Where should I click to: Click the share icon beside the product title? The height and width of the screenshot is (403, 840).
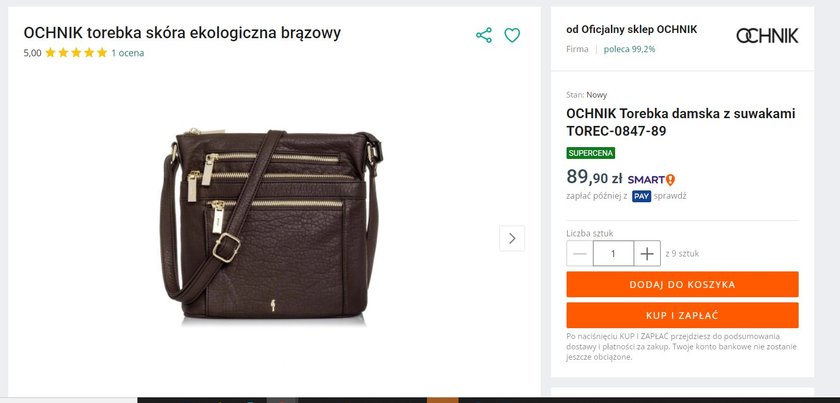[x=484, y=35]
